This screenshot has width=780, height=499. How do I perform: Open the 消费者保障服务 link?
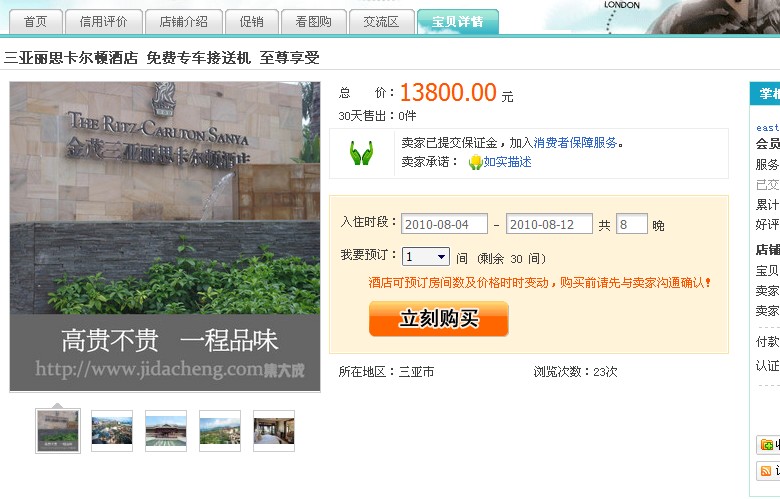click(576, 143)
